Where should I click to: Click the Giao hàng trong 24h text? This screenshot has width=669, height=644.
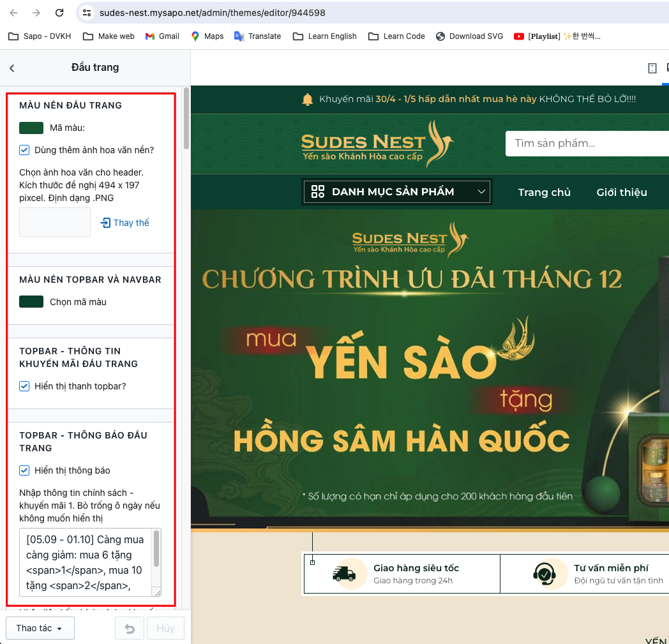pos(413,580)
